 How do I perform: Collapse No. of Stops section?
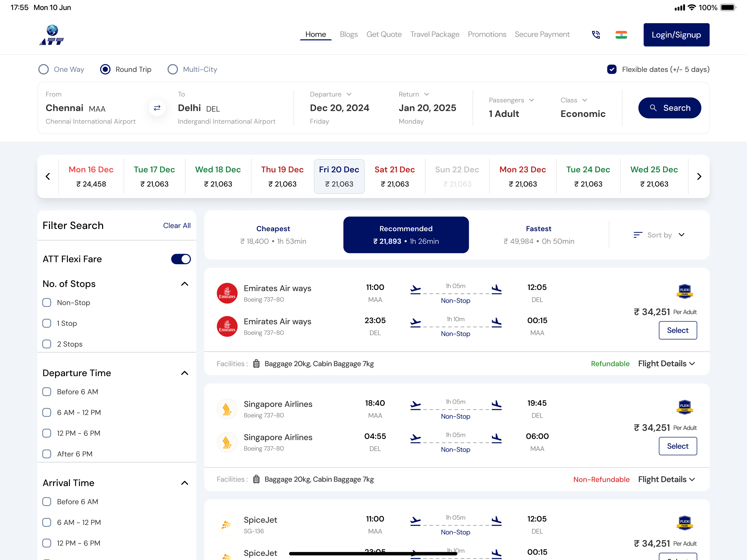[x=185, y=284]
